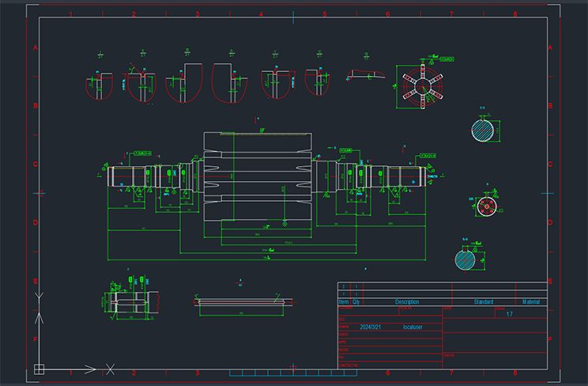Click the blue scale bar at bottom border
Viewport: 588px width, 386px height.
[292, 372]
